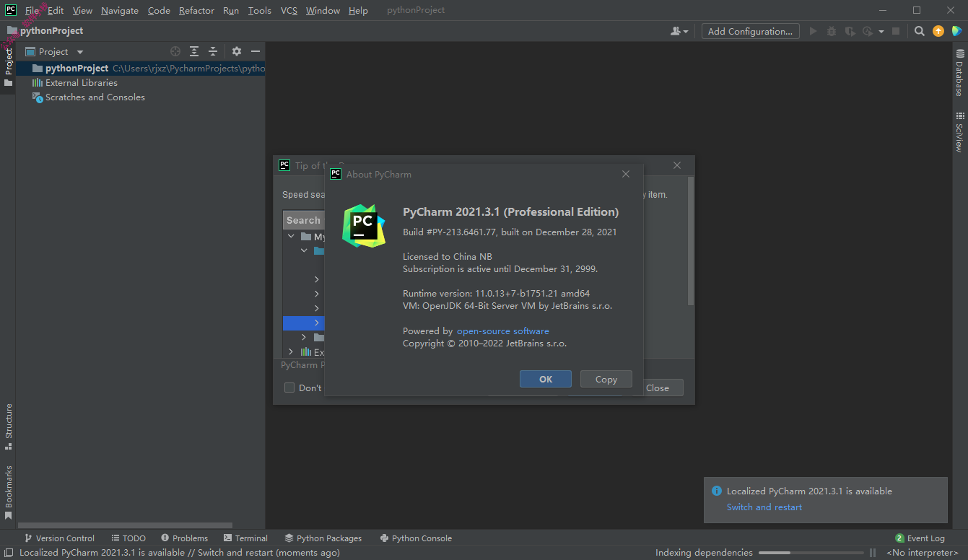This screenshot has height=560, width=968.
Task: Click the blue info icon in notification
Action: point(717,491)
